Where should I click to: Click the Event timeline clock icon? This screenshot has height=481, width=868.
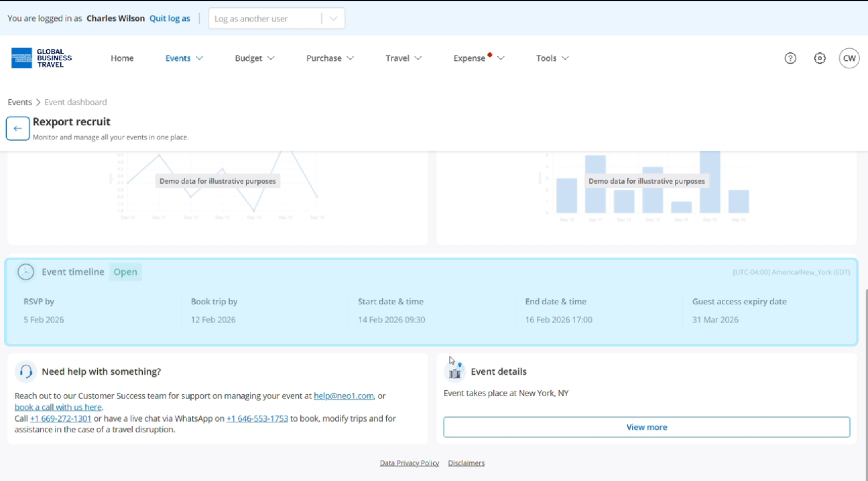click(26, 272)
